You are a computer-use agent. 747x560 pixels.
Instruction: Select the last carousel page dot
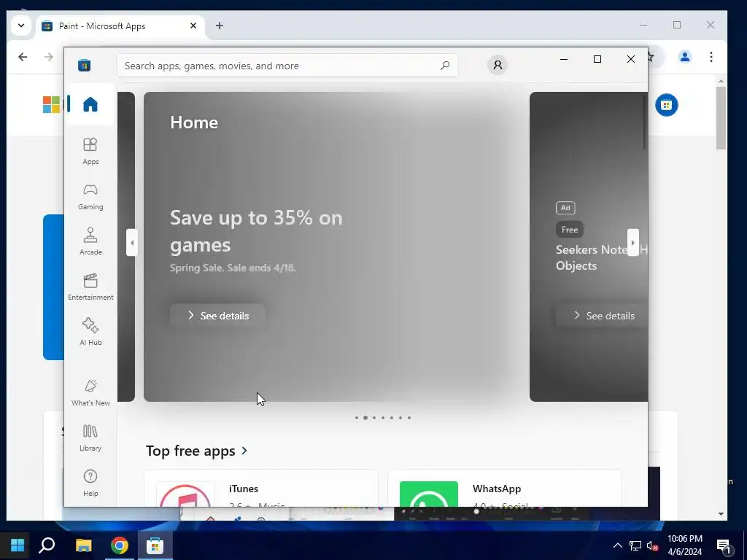tap(409, 418)
